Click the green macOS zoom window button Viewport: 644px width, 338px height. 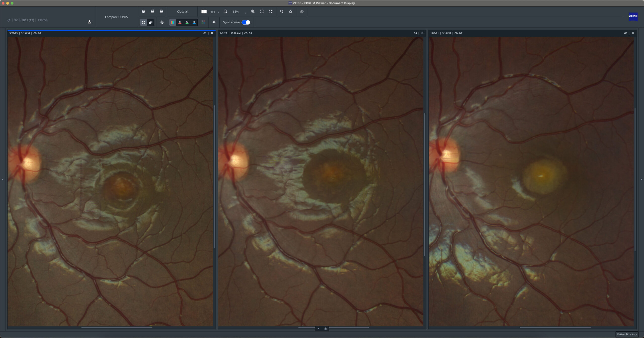[12, 3]
